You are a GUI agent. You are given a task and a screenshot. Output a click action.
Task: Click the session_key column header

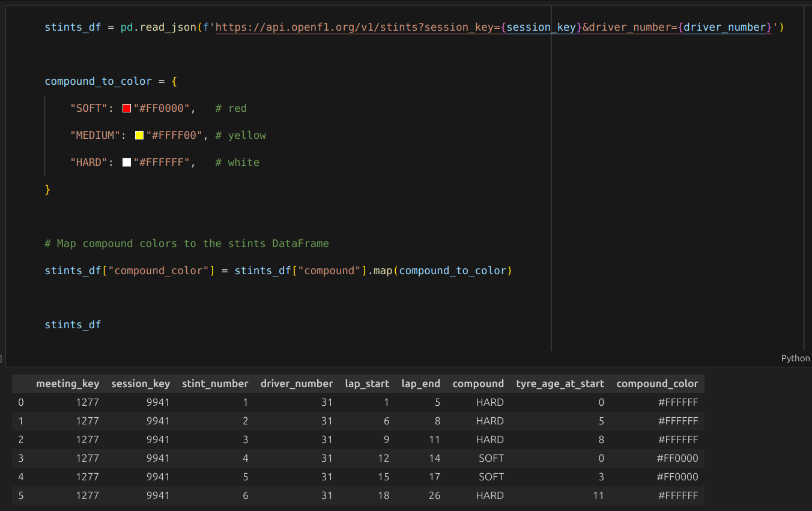[x=141, y=384]
